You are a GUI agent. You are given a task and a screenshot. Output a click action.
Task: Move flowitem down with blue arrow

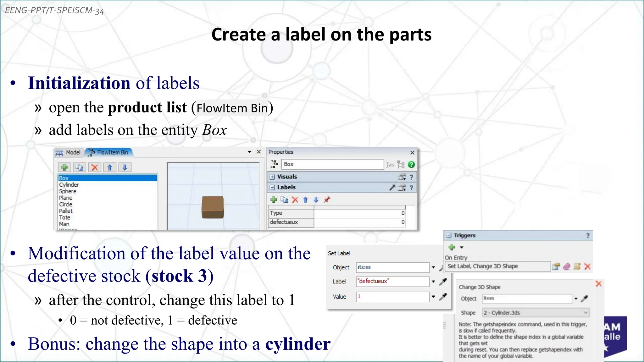[x=125, y=167]
